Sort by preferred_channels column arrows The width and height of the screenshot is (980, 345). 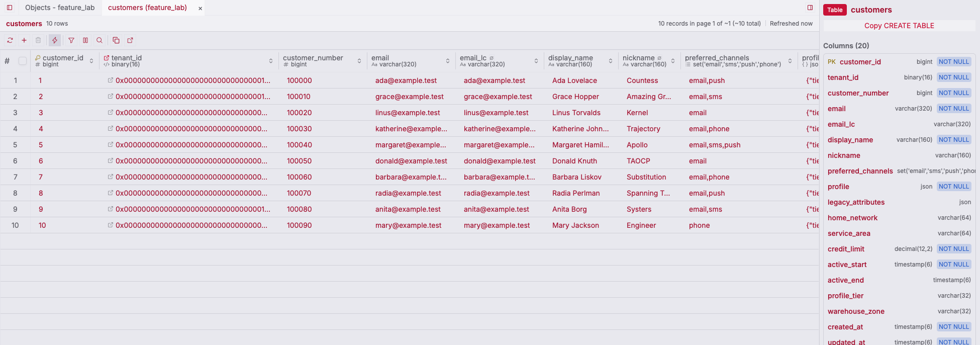pyautogui.click(x=790, y=61)
